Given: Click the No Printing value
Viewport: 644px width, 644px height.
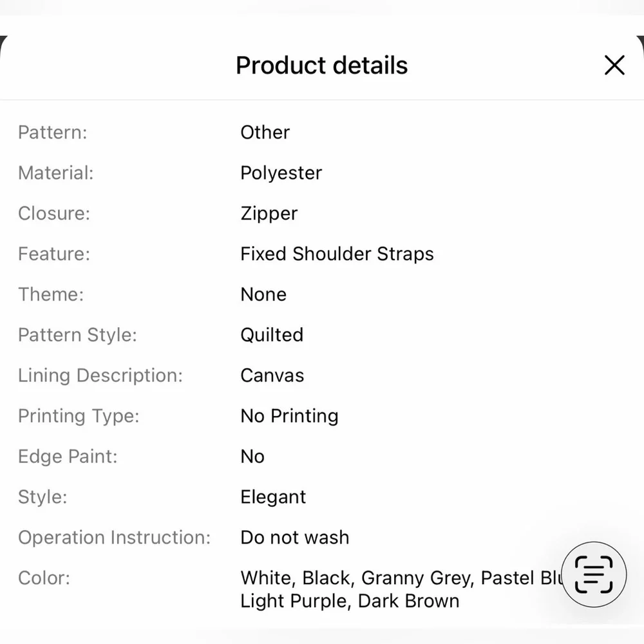Looking at the screenshot, I should [289, 416].
